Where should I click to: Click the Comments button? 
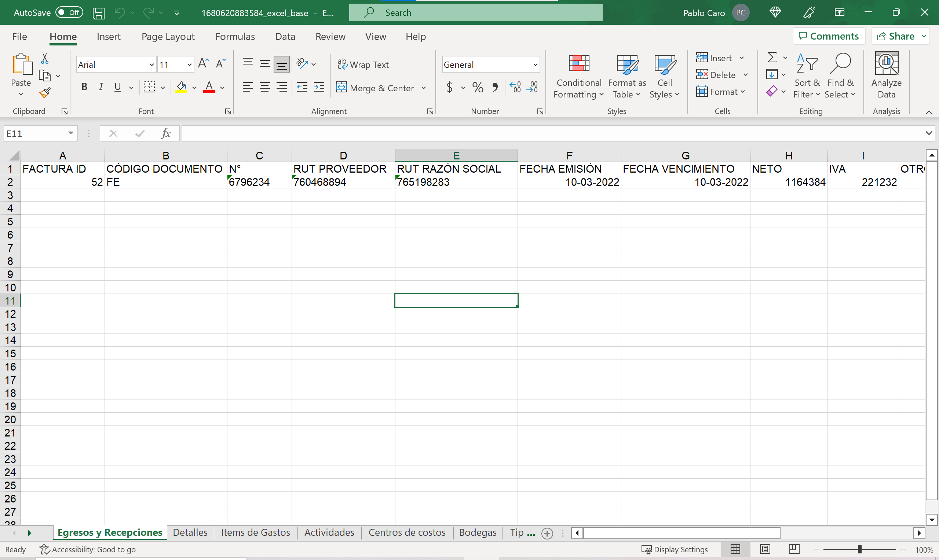point(829,36)
